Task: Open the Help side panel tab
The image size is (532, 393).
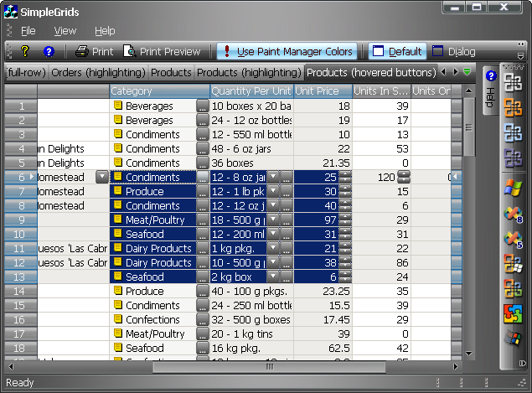Action: point(490,90)
